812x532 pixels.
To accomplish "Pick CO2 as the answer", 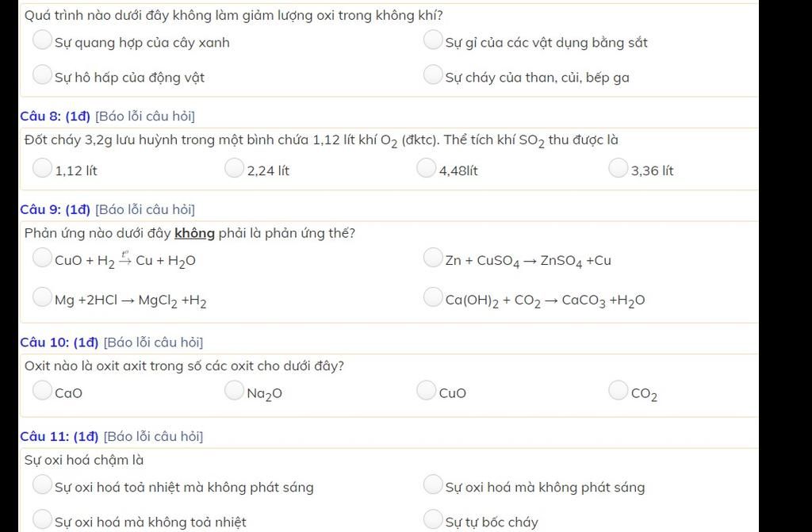I will coord(619,391).
